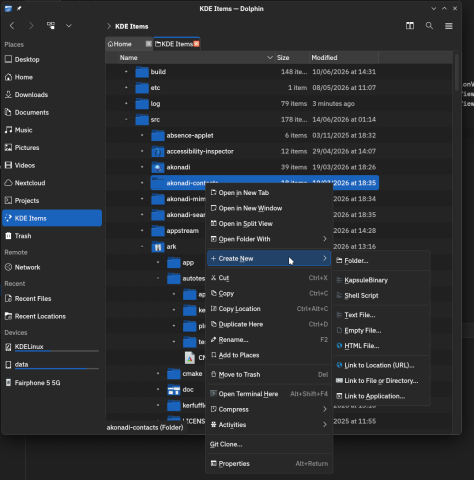Open Music in Places
The width and height of the screenshot is (474, 480).
[x=52, y=130]
